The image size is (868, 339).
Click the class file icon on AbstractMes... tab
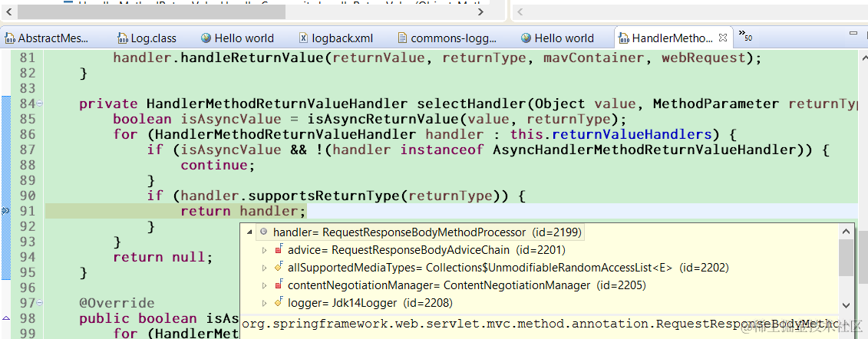click(x=10, y=38)
